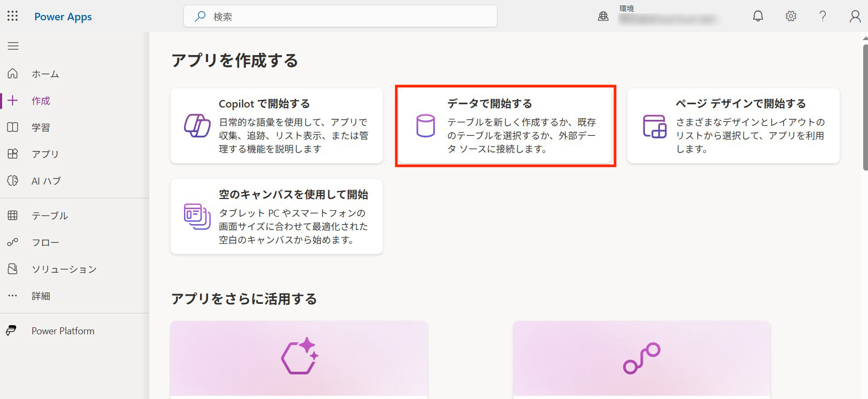Expand 詳細 more options in the sidebar
This screenshot has width=868, height=399.
coord(74,296)
